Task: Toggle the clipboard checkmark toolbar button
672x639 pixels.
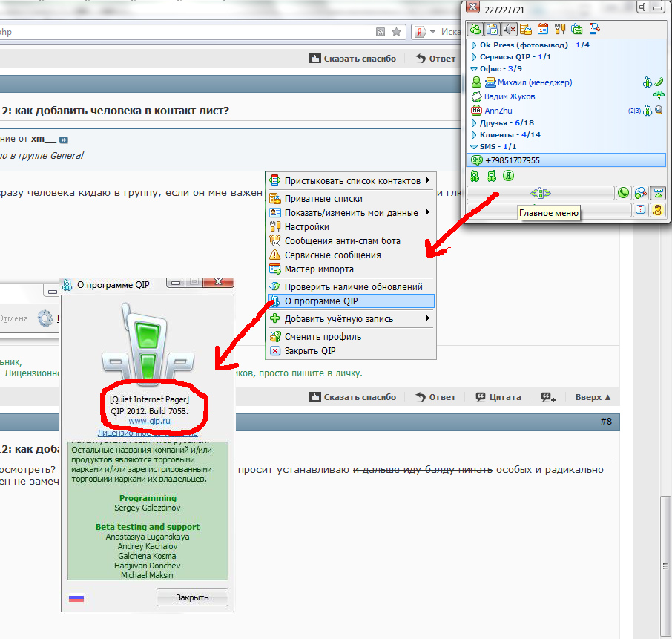Action: point(493,29)
